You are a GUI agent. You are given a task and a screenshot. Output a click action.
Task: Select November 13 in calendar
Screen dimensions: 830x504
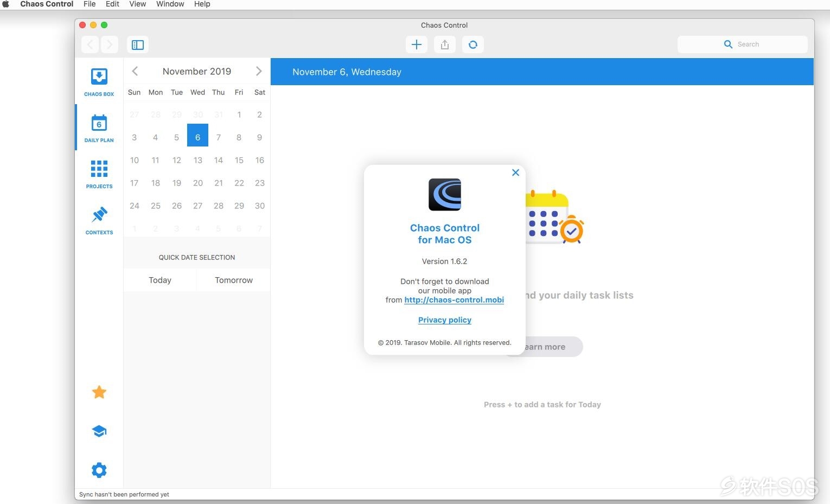pyautogui.click(x=198, y=160)
